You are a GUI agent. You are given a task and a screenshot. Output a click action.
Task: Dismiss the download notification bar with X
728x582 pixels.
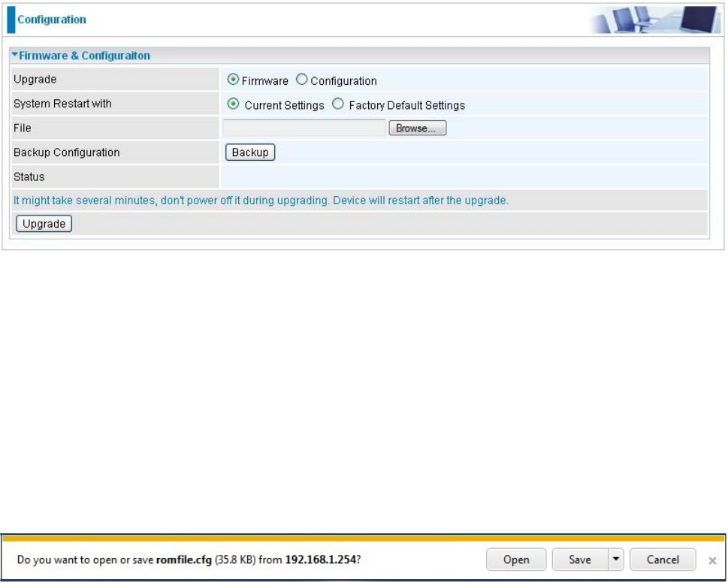click(x=712, y=561)
